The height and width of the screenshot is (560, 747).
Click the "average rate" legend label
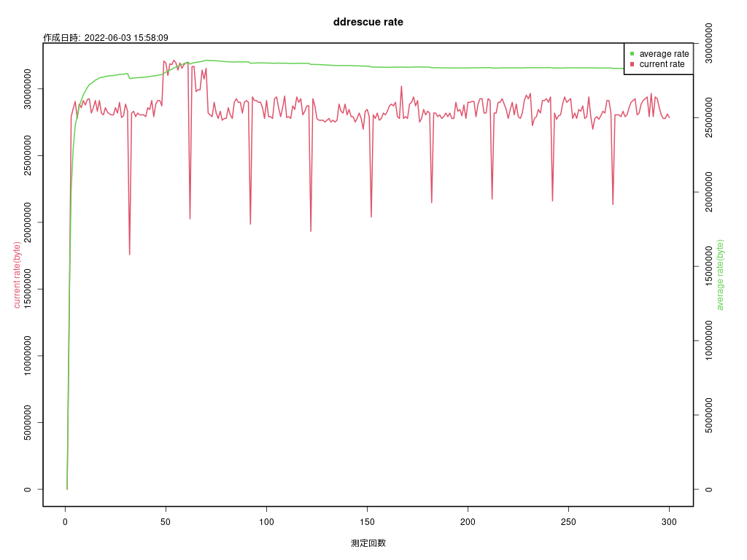(x=664, y=54)
